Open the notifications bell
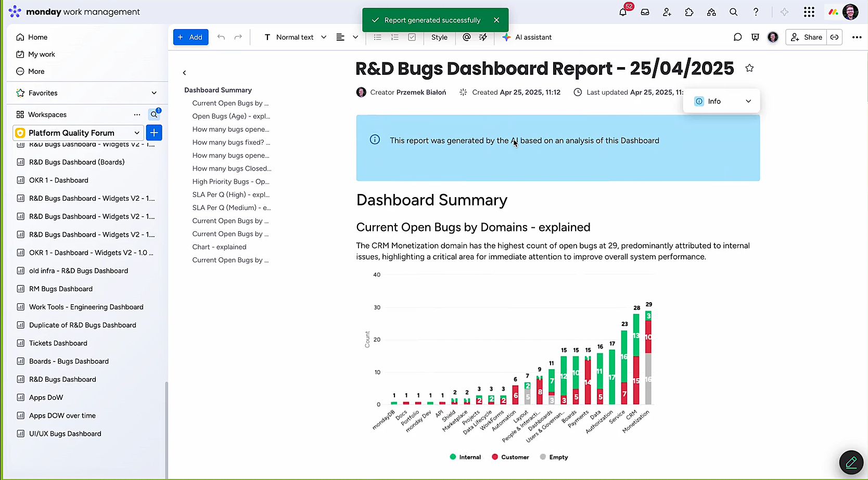The width and height of the screenshot is (868, 480). [x=623, y=12]
